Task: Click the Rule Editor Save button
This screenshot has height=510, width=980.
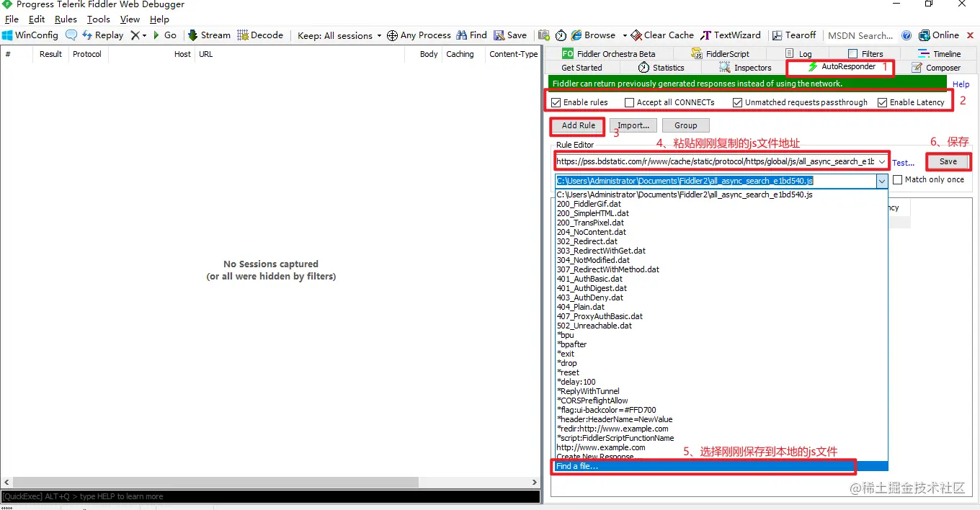Action: pyautogui.click(x=948, y=161)
